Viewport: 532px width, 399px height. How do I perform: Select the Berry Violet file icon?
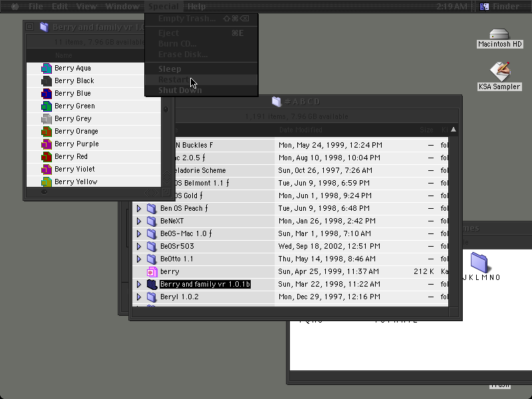[x=47, y=170]
